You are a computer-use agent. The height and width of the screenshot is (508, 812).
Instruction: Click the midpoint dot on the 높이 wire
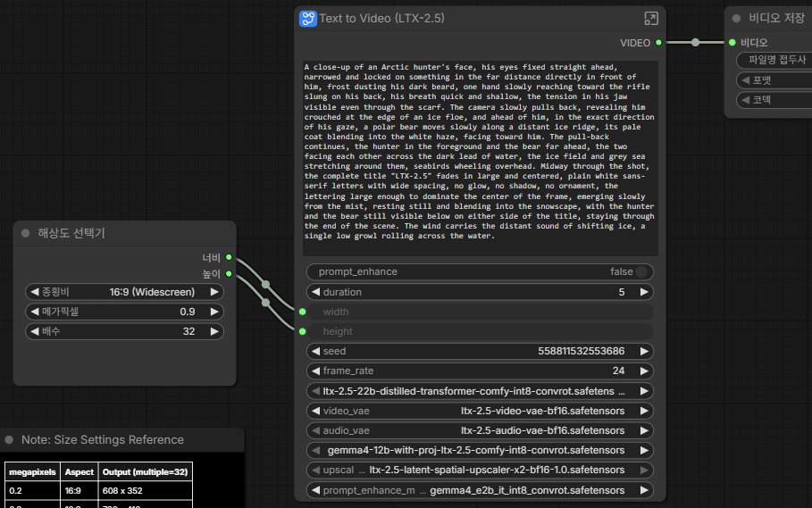point(265,302)
